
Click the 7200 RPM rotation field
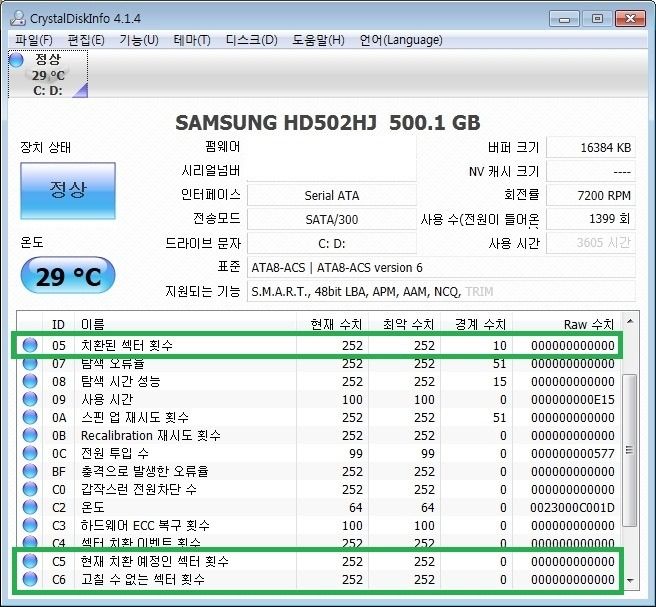[x=591, y=195]
